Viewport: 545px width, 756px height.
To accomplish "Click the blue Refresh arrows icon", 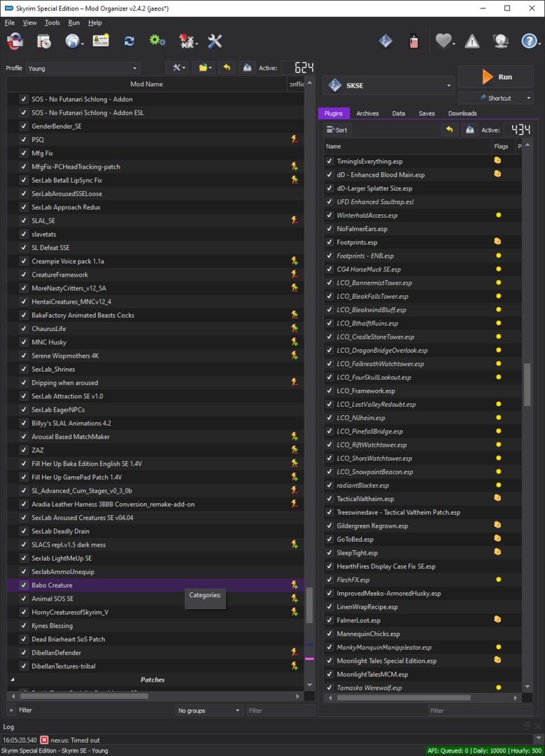I will coord(129,41).
